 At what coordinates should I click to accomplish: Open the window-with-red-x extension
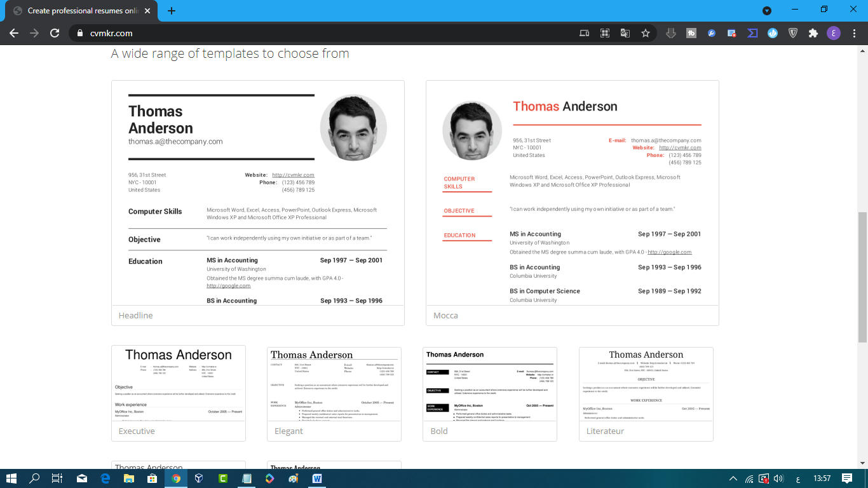tap(732, 33)
